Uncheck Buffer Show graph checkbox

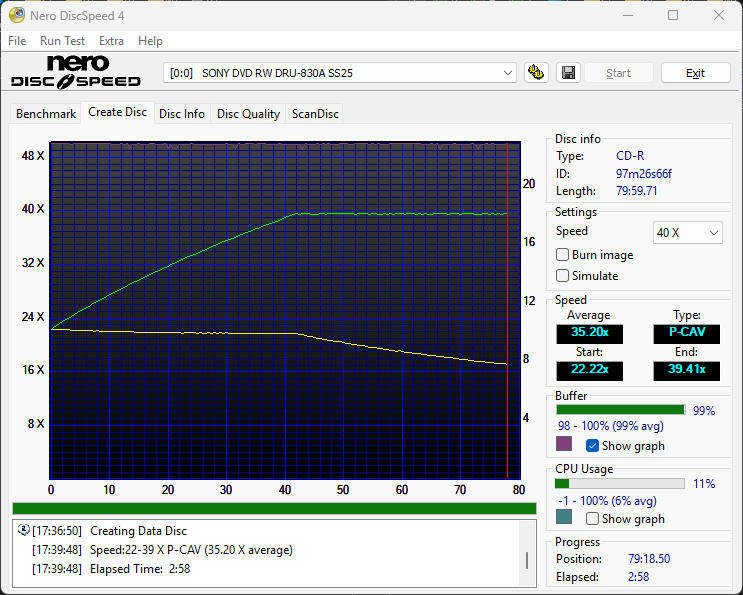coord(593,446)
